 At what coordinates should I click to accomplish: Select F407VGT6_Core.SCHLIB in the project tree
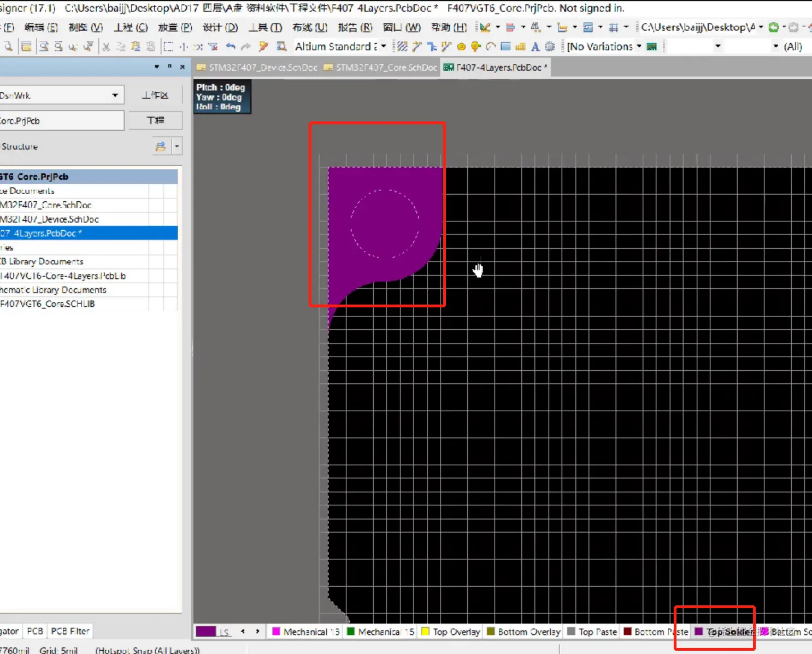89,304
